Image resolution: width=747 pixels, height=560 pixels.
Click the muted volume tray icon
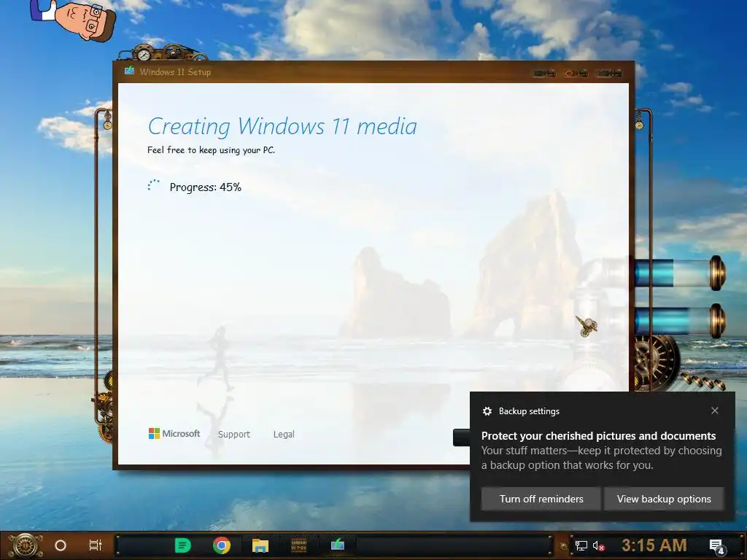coord(598,545)
